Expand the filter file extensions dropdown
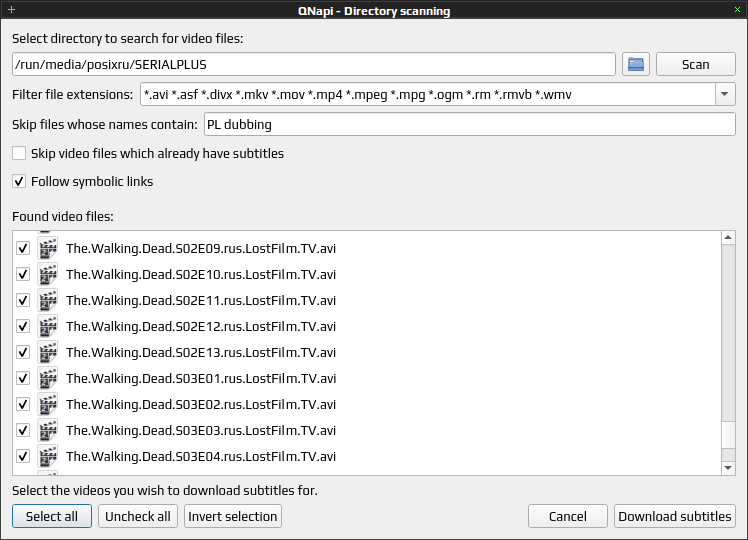The image size is (748, 540). pyautogui.click(x=725, y=94)
